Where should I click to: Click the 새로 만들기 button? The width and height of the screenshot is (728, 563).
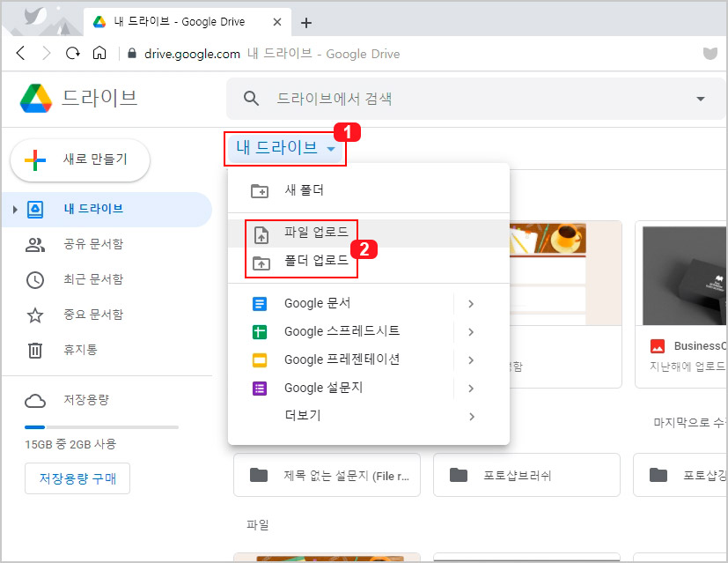click(80, 160)
